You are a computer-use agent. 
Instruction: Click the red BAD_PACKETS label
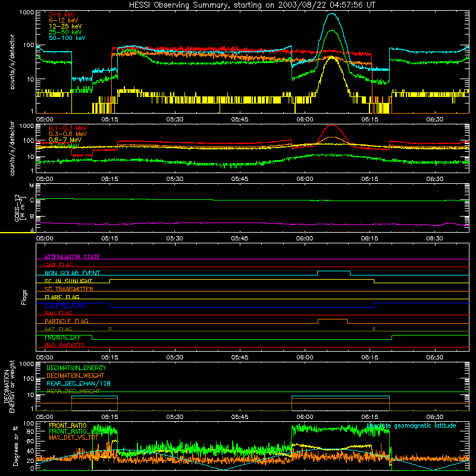point(65,345)
